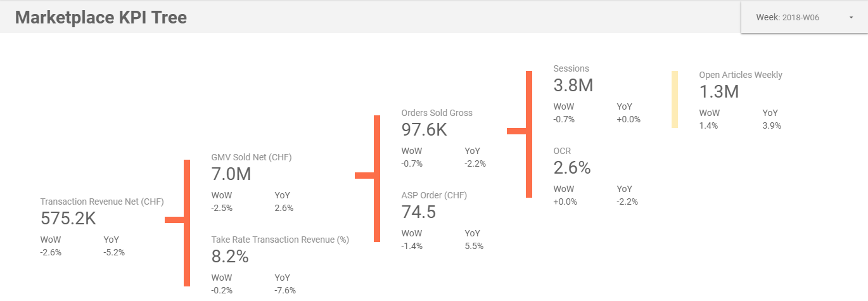Click the Marketplace KPI Tree title
The width and height of the screenshot is (868, 301).
coord(101,17)
